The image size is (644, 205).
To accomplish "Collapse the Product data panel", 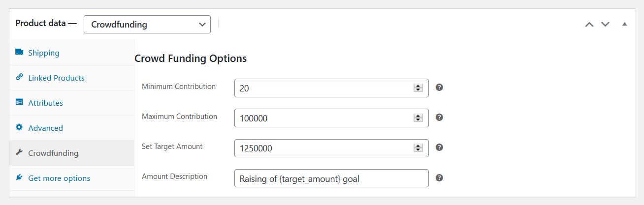I will click(x=625, y=24).
